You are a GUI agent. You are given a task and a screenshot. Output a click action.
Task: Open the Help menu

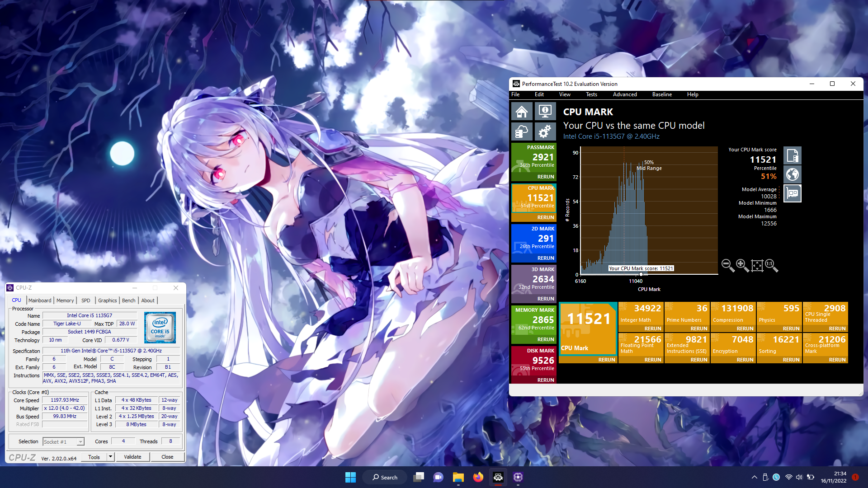point(693,94)
